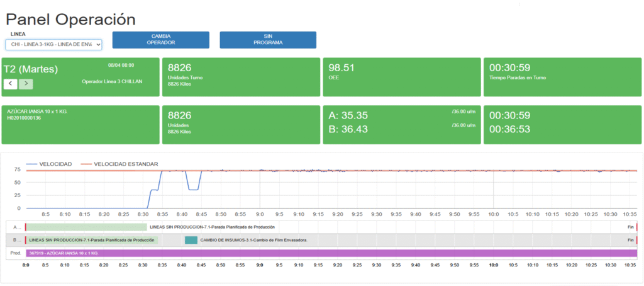Screen dimensions: 644x286
Task: Open the Unidades Turno 8826 card
Action: [x=241, y=77]
